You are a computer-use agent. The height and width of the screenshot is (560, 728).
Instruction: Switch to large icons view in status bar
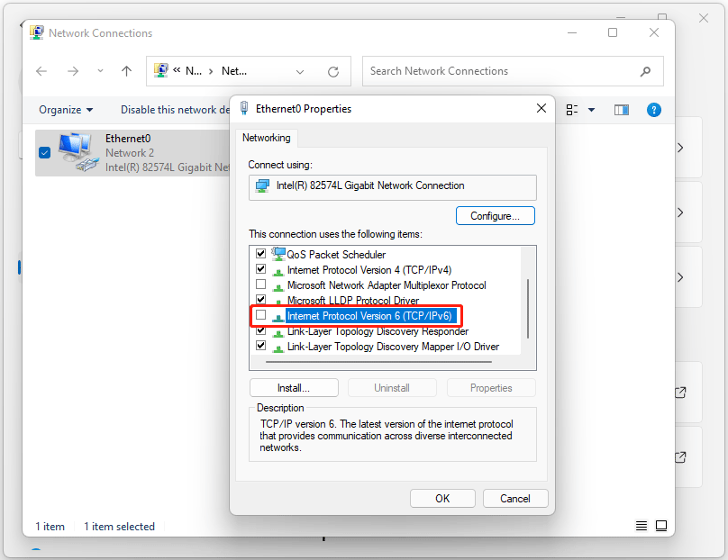[661, 526]
